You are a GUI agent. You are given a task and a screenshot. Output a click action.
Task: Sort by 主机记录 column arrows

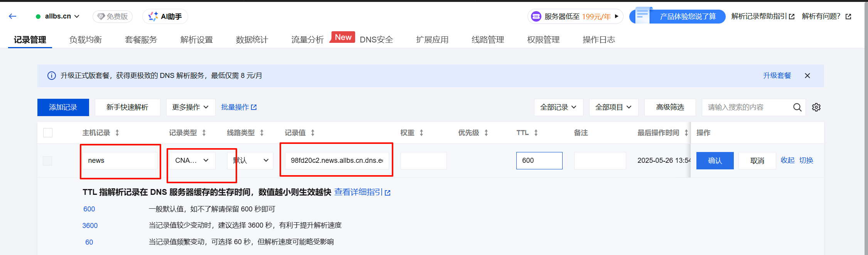click(117, 133)
